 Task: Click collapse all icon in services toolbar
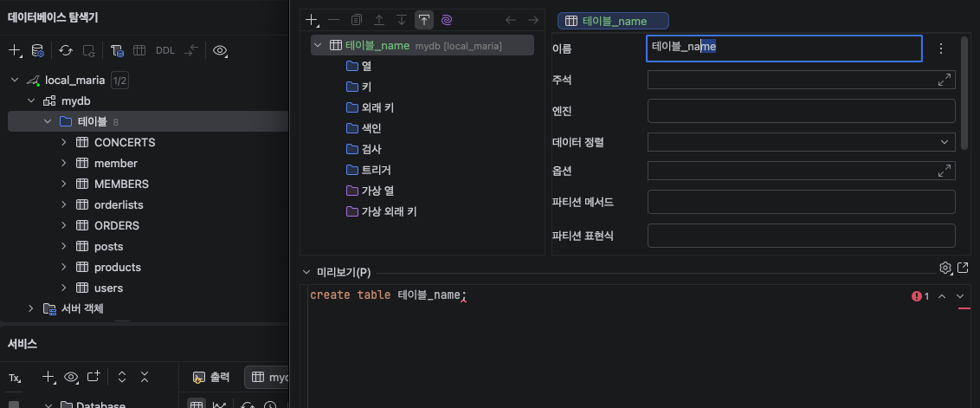(145, 377)
